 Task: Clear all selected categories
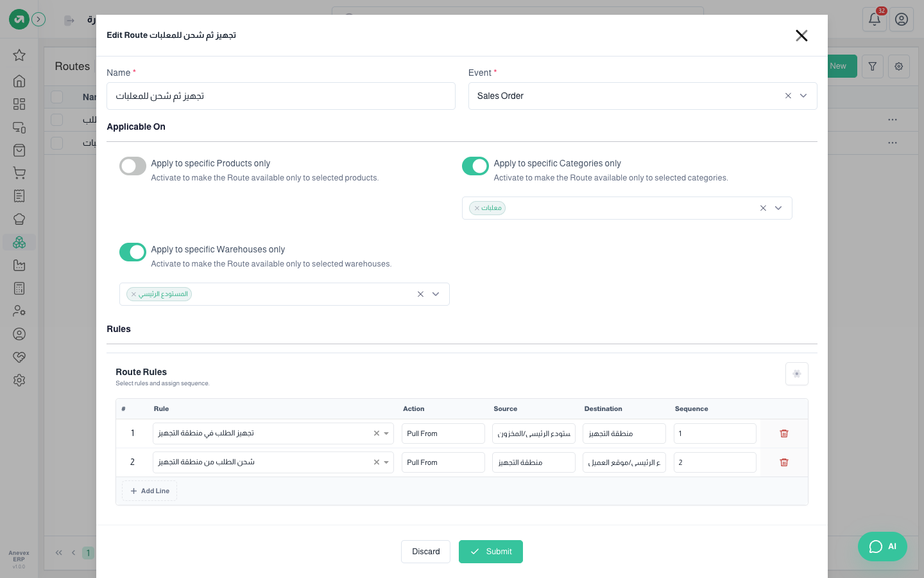pyautogui.click(x=763, y=208)
